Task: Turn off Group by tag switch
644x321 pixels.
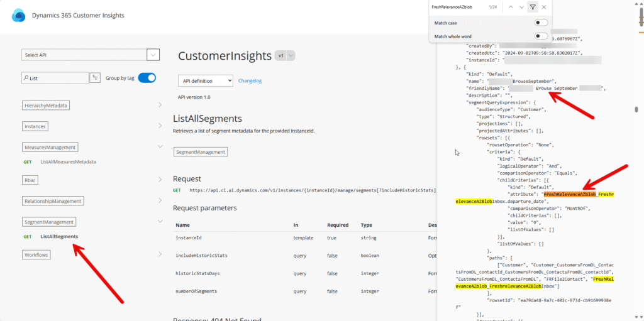Action: tap(147, 78)
